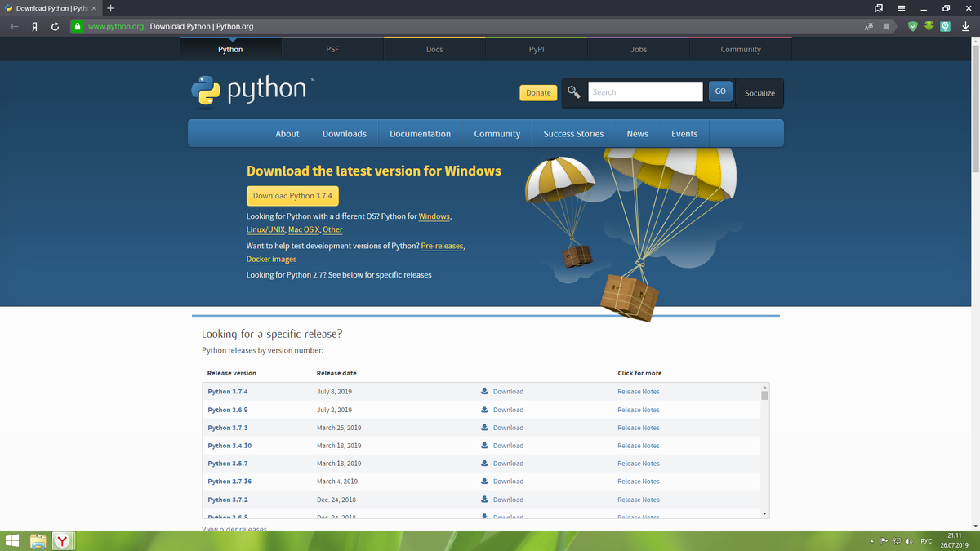Open the Mac OS X link
Screen dimensions: 980x551
click(x=304, y=230)
